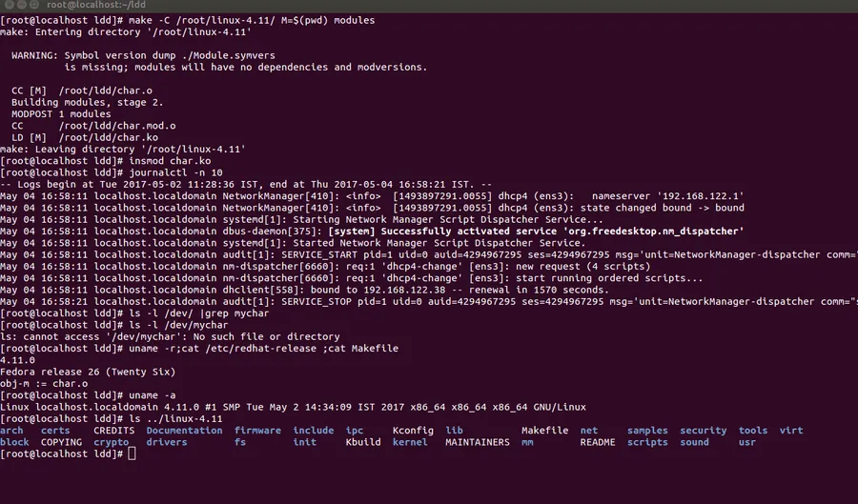Screen dimensions: 858x504
Task: Click the 'insmod char.ko' command line
Action: click(170, 161)
